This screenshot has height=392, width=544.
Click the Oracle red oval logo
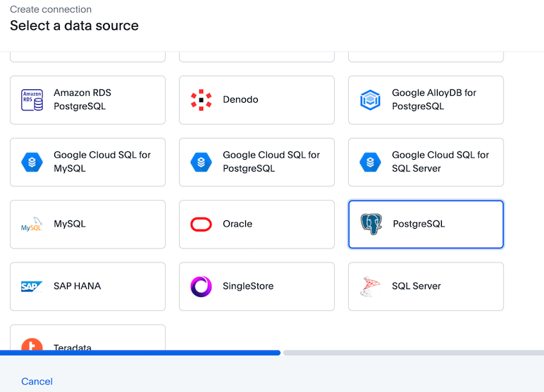tap(202, 225)
